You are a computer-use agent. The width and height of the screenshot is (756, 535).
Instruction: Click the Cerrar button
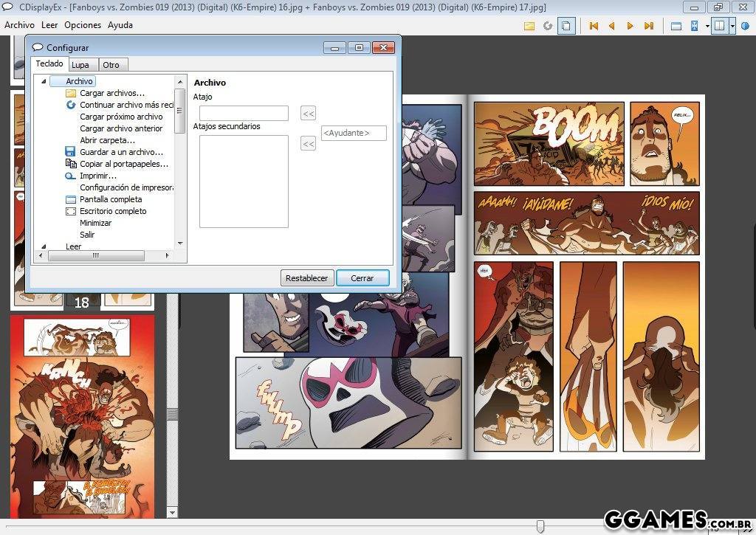(x=362, y=278)
